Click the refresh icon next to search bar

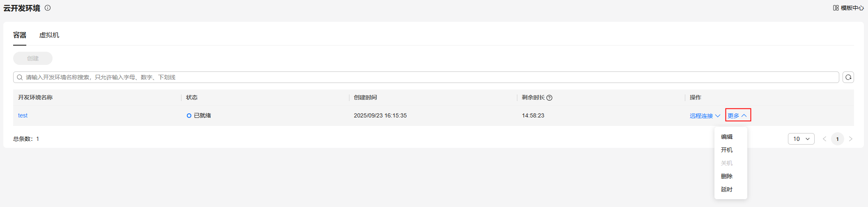click(848, 77)
